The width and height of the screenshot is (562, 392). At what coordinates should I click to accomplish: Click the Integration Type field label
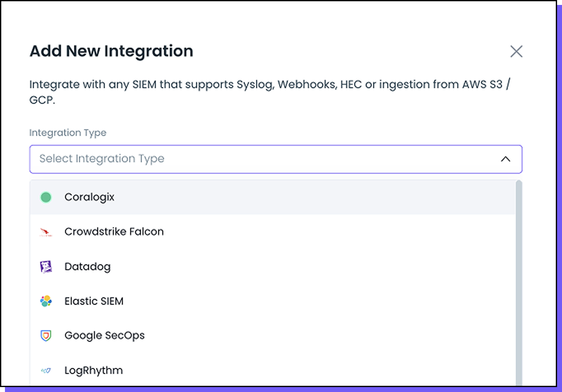click(x=68, y=133)
